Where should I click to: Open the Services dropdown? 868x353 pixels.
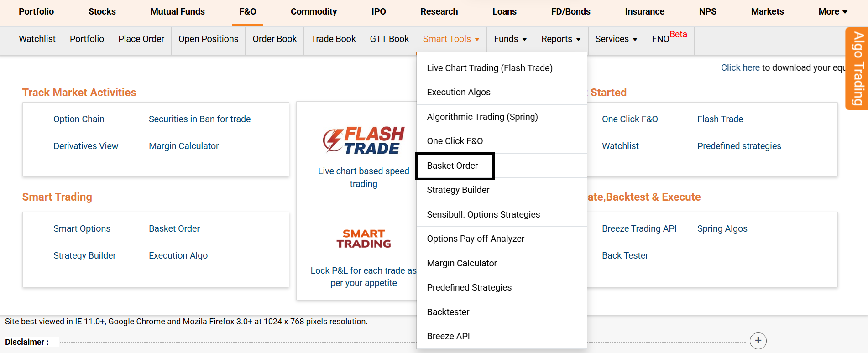pos(616,39)
